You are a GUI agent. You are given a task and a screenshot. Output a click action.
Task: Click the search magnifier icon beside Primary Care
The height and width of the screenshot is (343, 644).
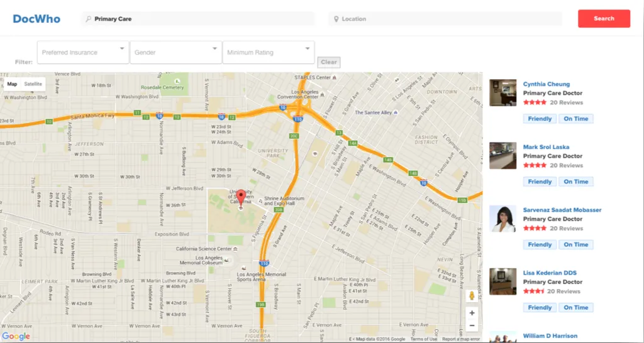tap(88, 19)
